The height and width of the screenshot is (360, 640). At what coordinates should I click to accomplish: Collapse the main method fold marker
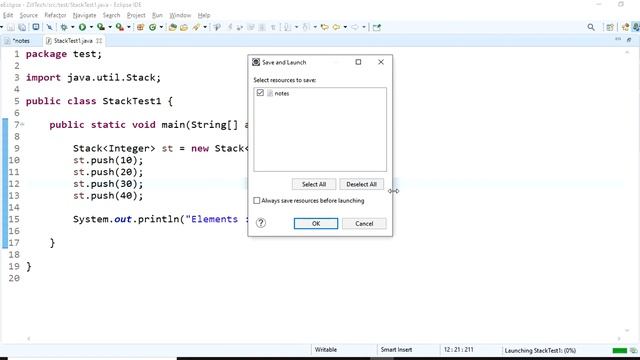tap(22, 124)
